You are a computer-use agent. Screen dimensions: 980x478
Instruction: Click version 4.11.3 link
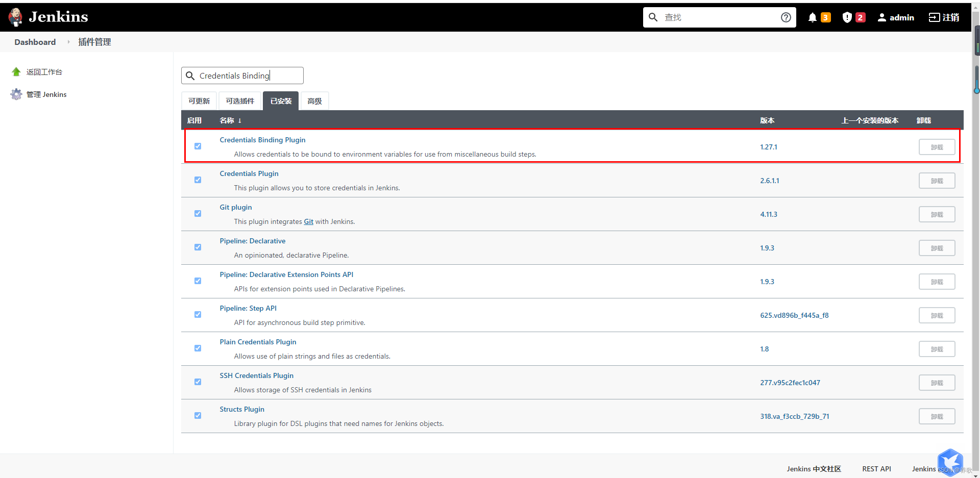click(x=769, y=214)
